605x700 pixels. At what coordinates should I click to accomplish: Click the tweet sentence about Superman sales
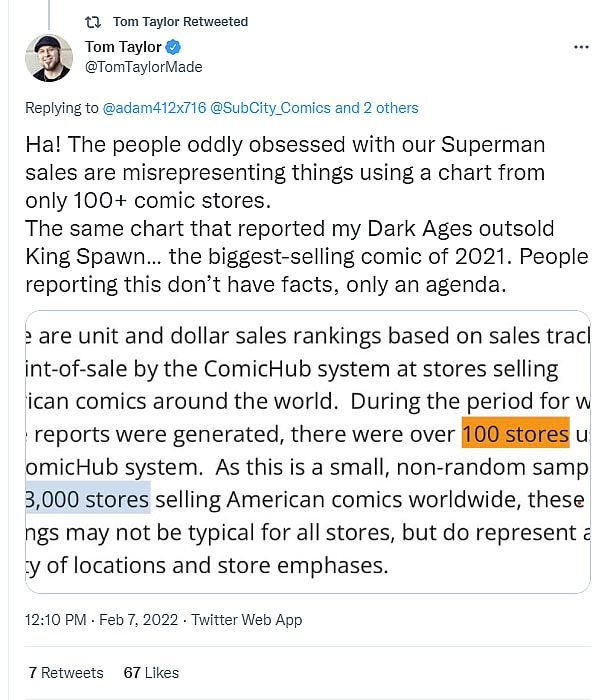pos(285,158)
